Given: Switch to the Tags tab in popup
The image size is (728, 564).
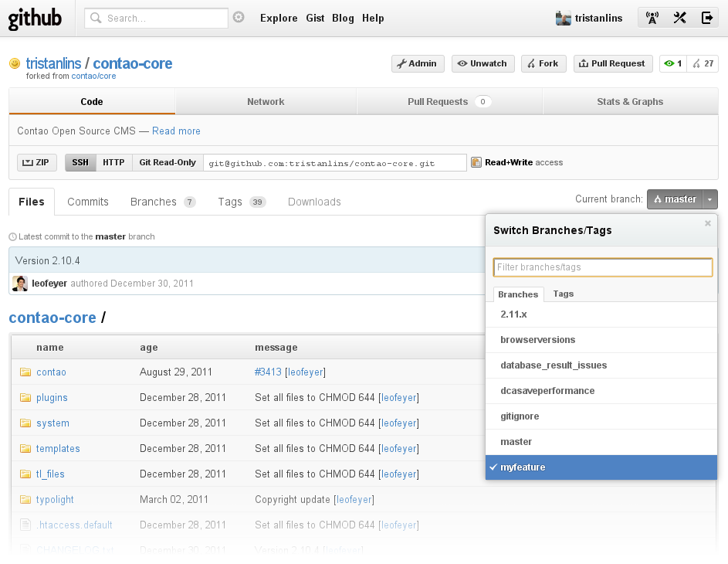Looking at the screenshot, I should (x=564, y=294).
